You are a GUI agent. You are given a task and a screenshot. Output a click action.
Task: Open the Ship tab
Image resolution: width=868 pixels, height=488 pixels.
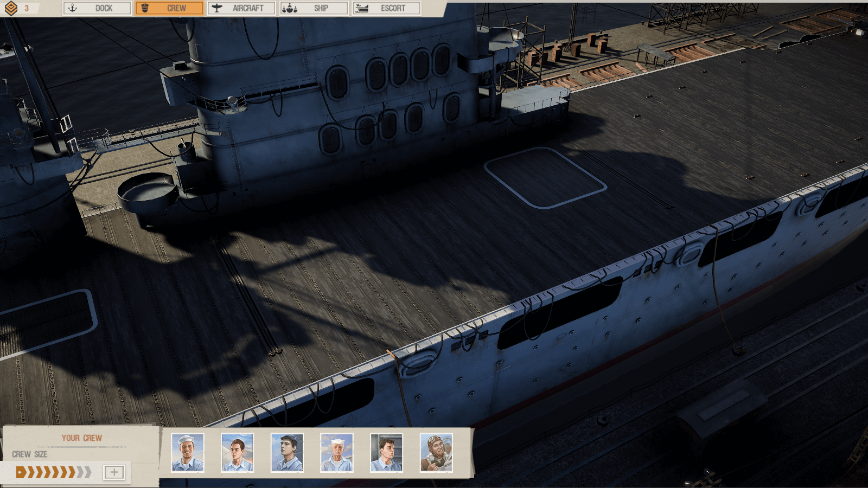click(314, 8)
